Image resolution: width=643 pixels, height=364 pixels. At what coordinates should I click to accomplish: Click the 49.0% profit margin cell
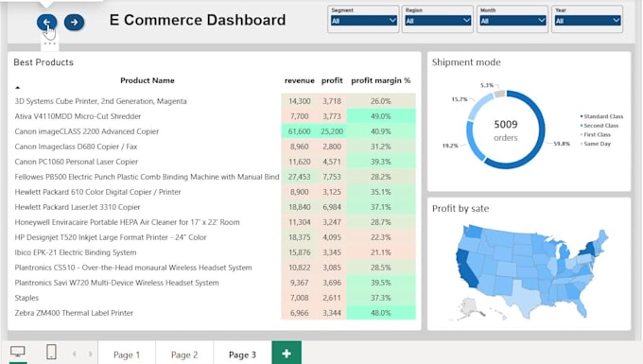pos(381,116)
